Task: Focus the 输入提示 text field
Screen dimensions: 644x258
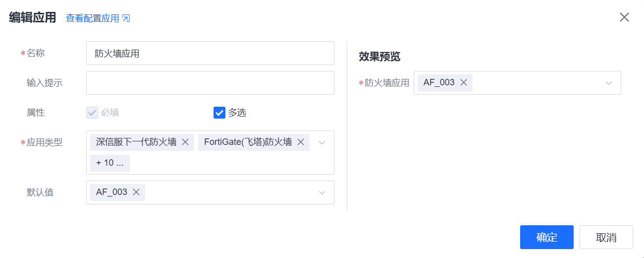Action: 210,83
